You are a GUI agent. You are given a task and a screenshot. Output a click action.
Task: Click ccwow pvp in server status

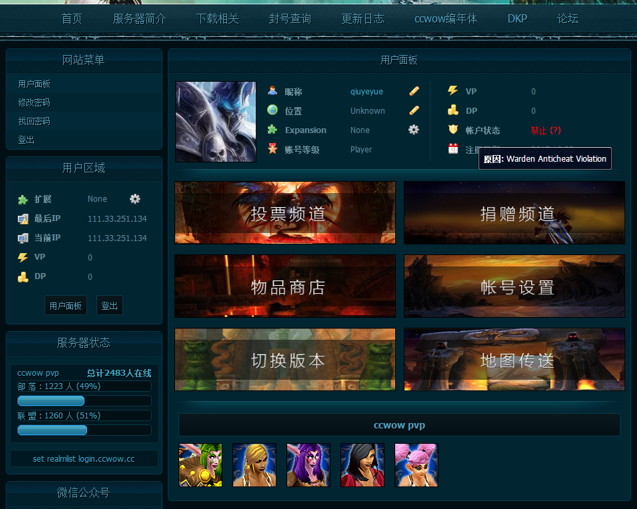point(38,373)
